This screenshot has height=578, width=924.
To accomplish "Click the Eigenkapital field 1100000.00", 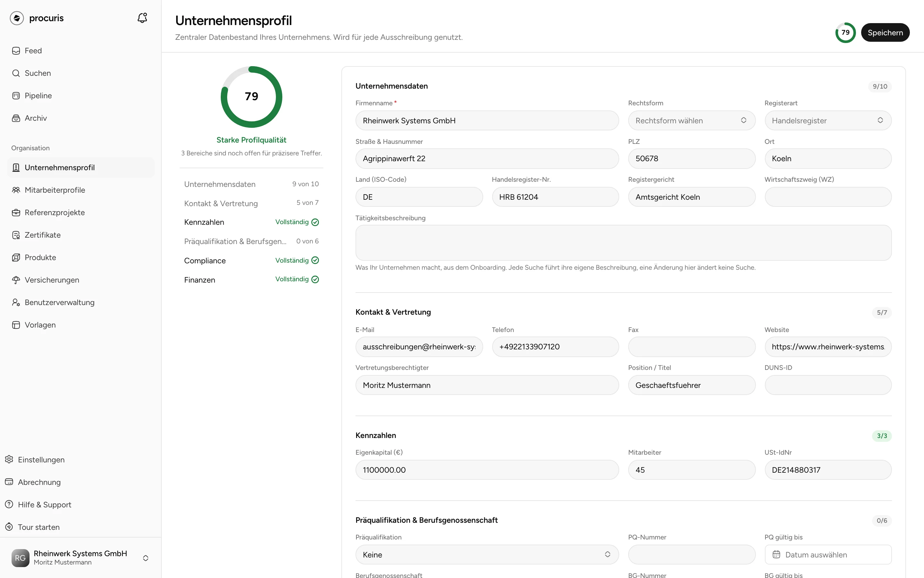I will [x=487, y=470].
